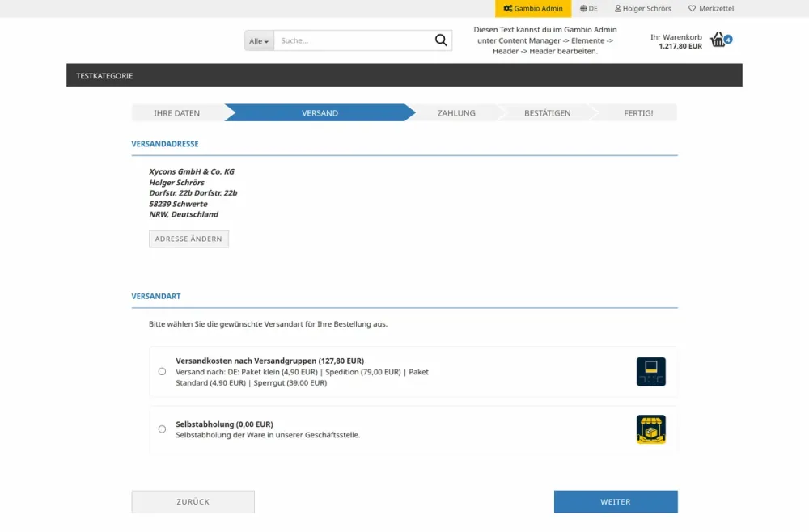Click the Versandadresse section heading
Screen dimensions: 809x532
(165, 144)
